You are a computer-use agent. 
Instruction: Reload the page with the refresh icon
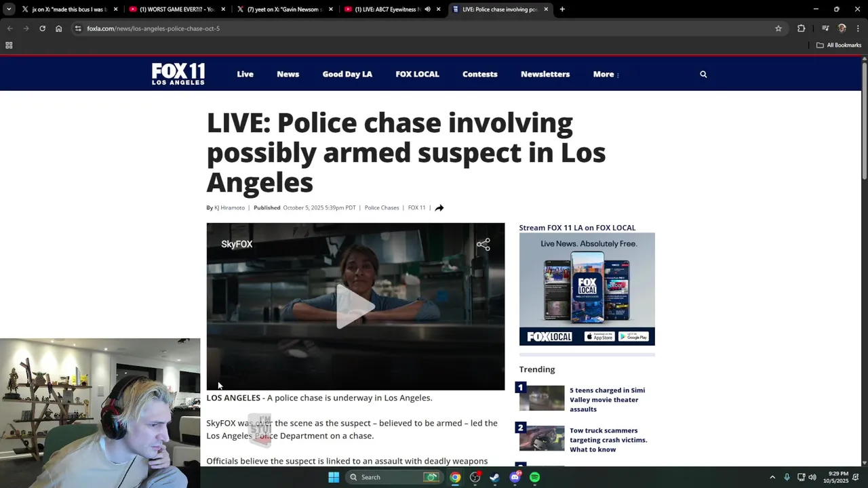click(42, 28)
